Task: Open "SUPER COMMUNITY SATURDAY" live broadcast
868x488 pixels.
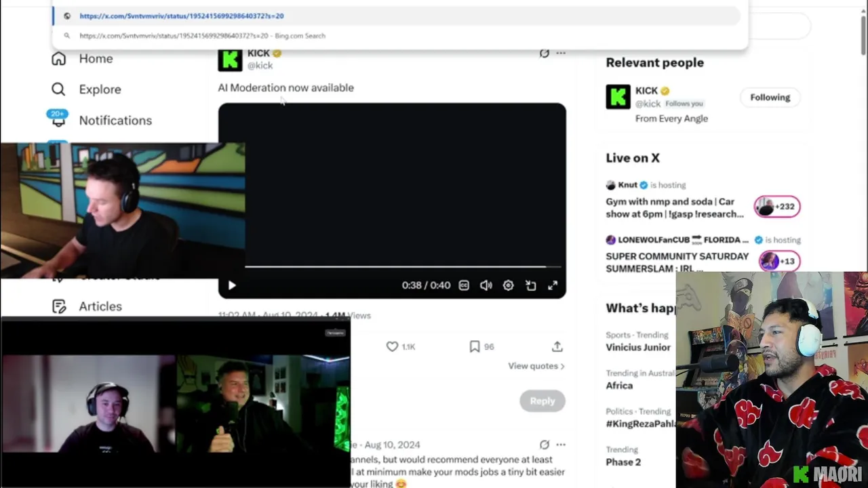Action: point(677,262)
